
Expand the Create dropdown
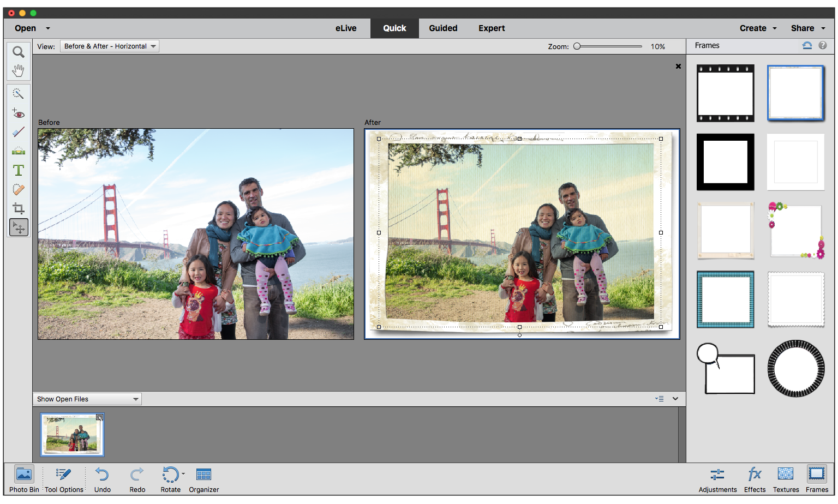(774, 28)
